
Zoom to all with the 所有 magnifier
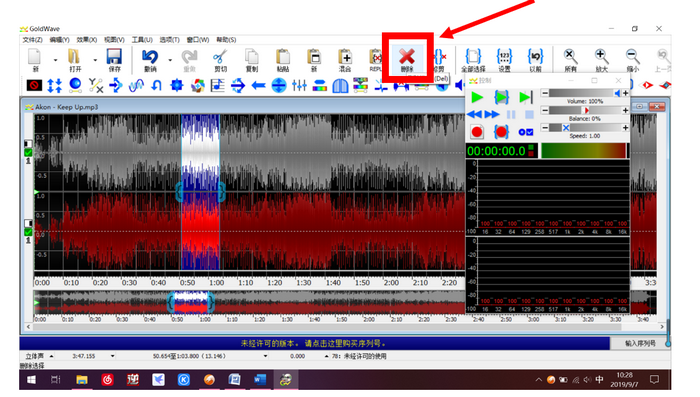[x=570, y=60]
